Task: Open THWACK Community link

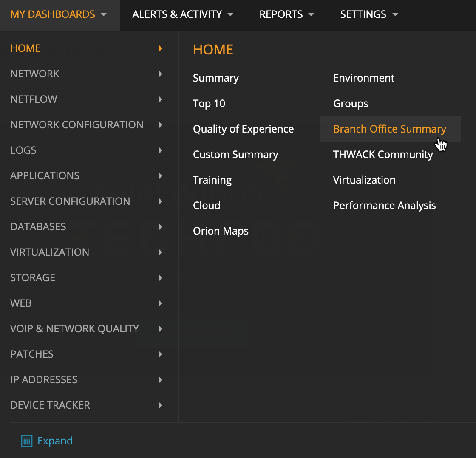Action: 383,155
